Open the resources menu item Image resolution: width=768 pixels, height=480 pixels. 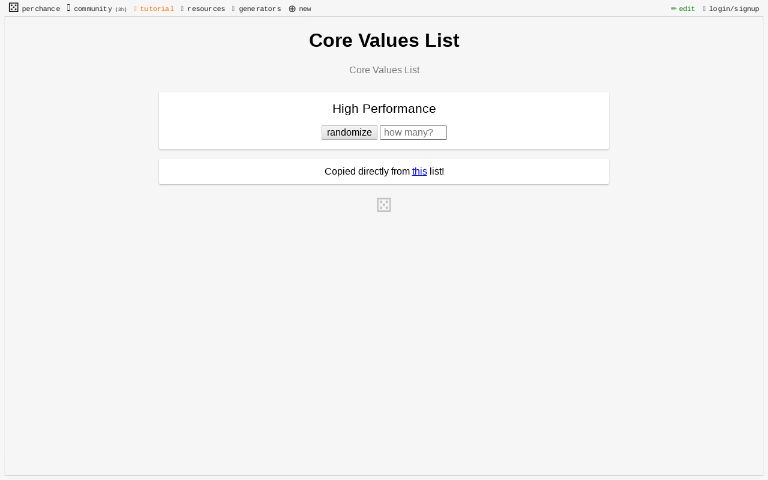(x=206, y=9)
